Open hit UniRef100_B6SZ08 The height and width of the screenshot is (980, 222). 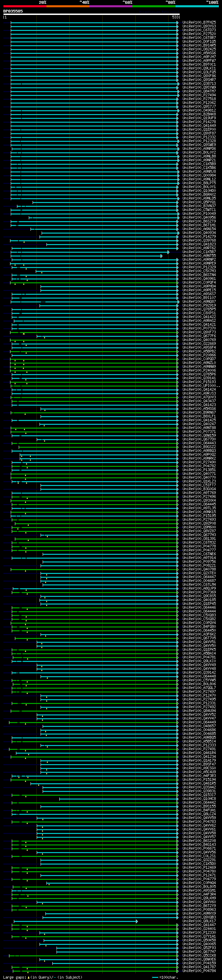pos(199,840)
